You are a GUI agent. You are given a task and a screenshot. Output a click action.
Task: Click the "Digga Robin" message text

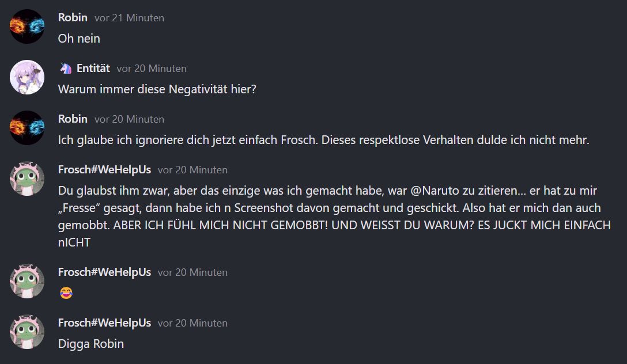pyautogui.click(x=91, y=344)
